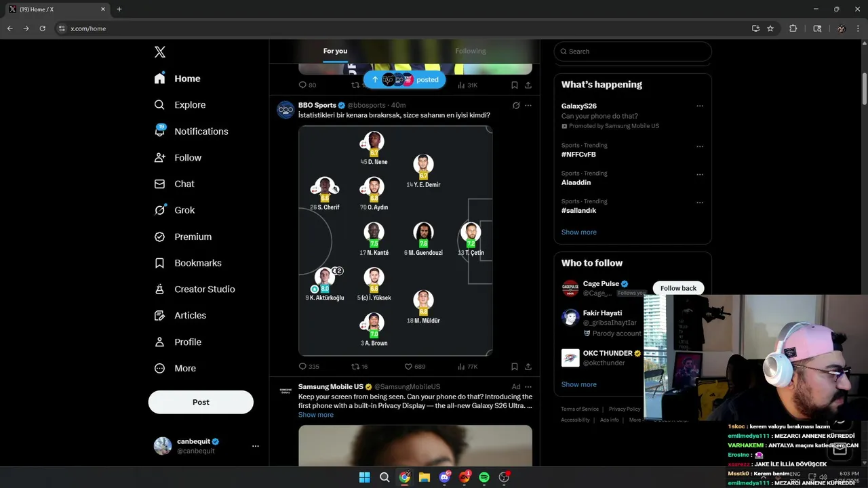Like the BBO Sports post
Viewport: 868px width, 488px height.
(415, 367)
